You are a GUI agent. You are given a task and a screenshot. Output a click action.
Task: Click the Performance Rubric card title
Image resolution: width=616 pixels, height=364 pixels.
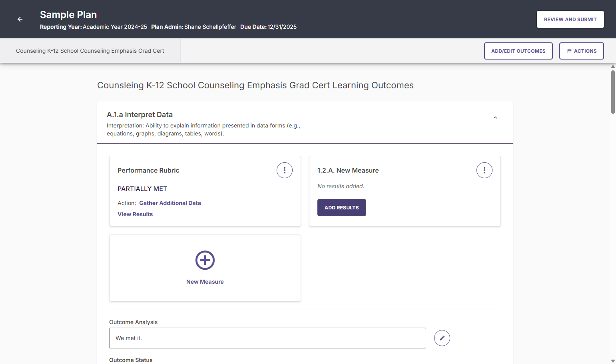148,170
